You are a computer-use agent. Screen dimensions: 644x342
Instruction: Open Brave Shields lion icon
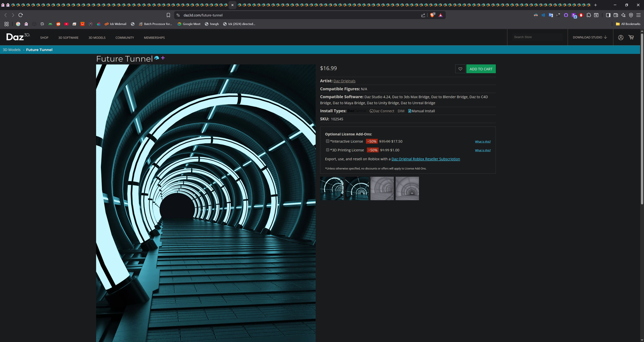point(432,15)
